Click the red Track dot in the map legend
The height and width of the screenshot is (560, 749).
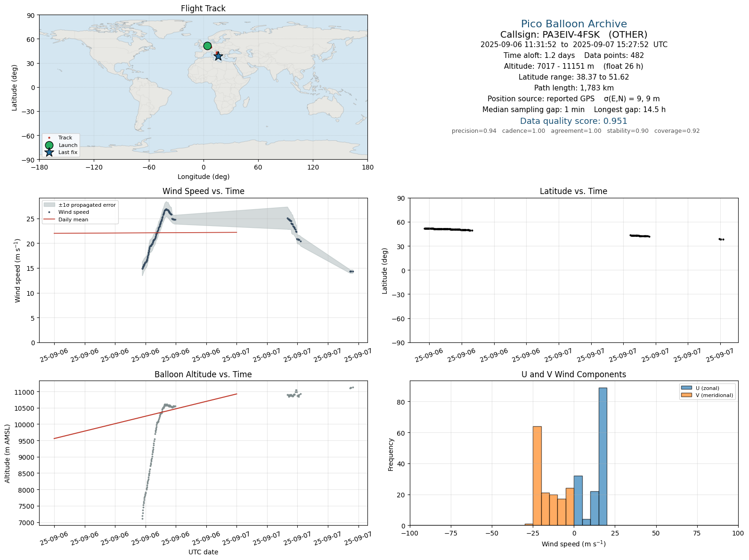click(49, 138)
